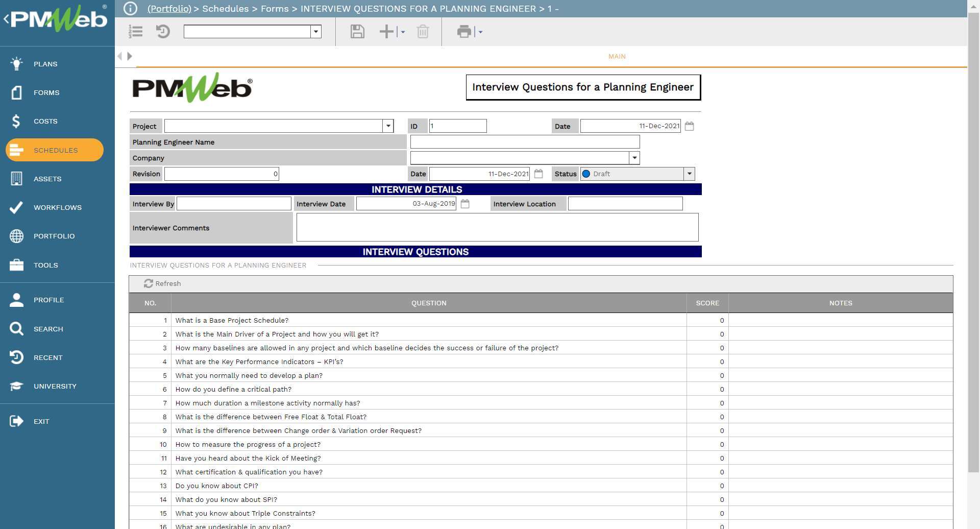
Task: Open the Project dropdown
Action: 388,126
